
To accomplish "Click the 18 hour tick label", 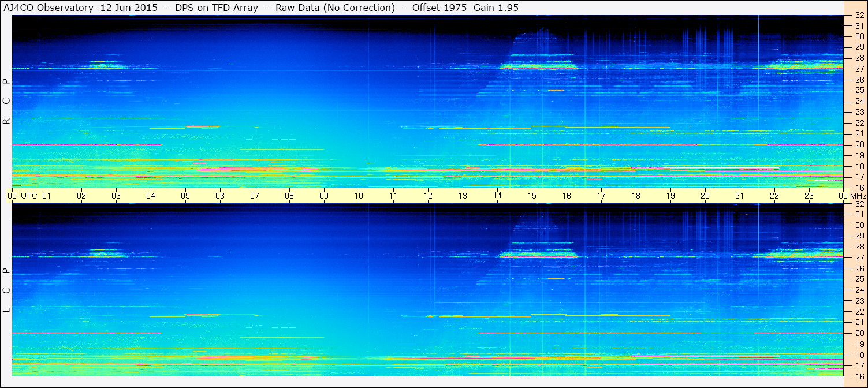I will pos(636,196).
